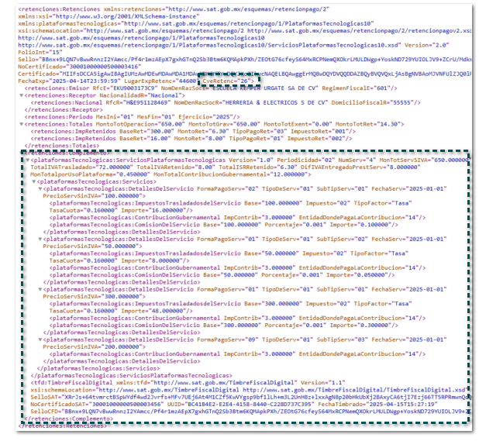Click the closing retenciones:Totales tag
The width and height of the screenshot is (479, 448).
coord(62,146)
